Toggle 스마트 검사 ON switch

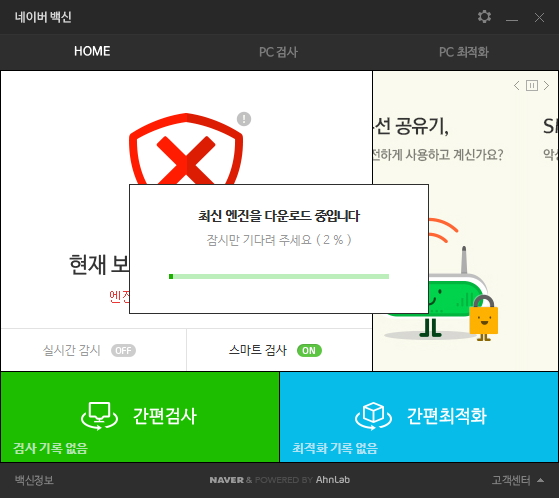(309, 350)
